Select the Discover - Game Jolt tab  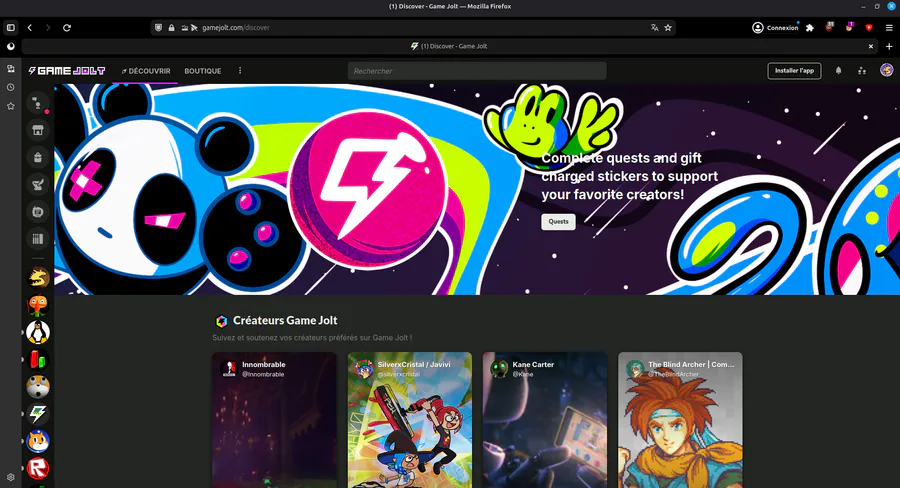pyautogui.click(x=448, y=46)
